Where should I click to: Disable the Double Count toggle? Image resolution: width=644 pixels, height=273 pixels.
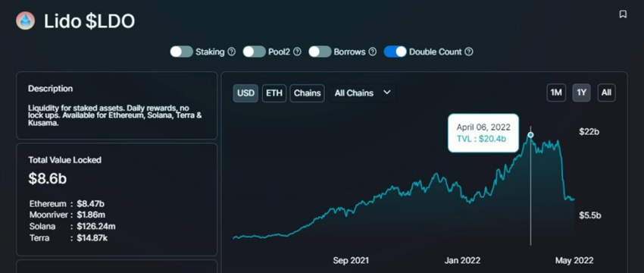(395, 52)
